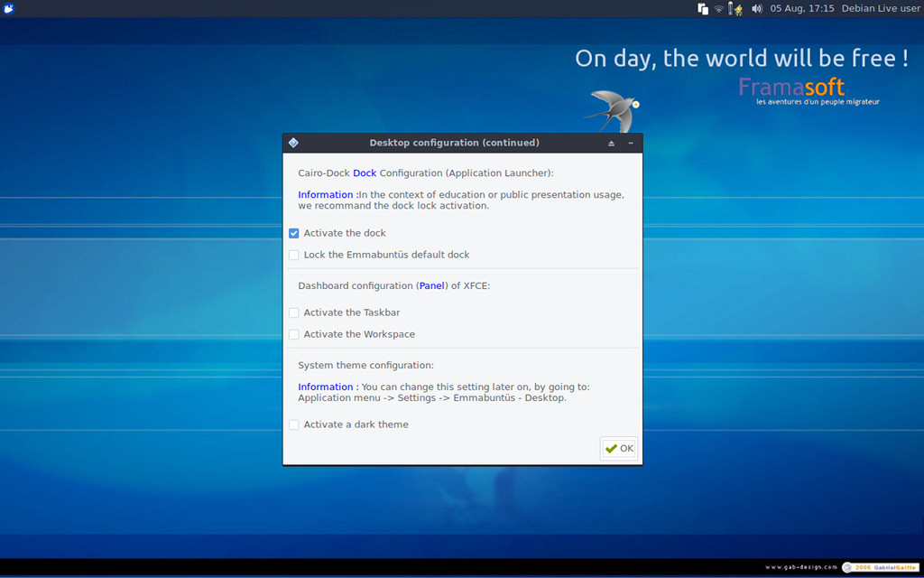Click the Information label about changing setting
The width and height of the screenshot is (924, 578).
pyautogui.click(x=328, y=387)
